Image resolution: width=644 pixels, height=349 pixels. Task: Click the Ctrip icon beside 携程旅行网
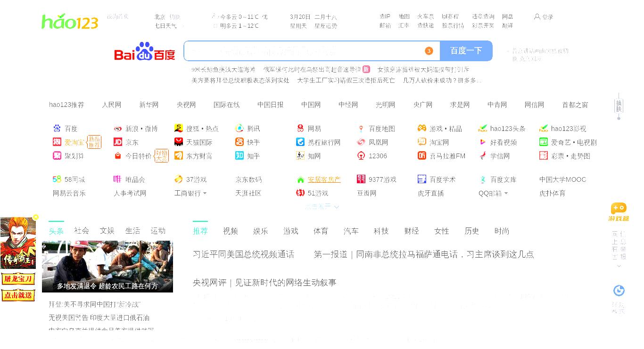[300, 142]
